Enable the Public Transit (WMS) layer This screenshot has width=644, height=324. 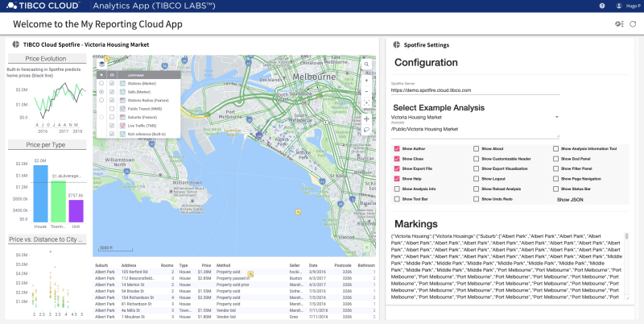[112, 109]
